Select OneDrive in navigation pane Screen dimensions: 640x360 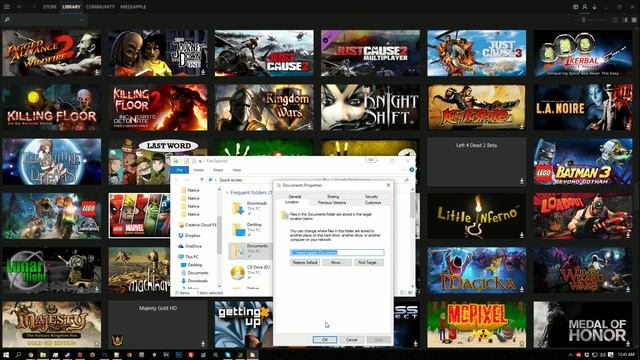[190, 246]
